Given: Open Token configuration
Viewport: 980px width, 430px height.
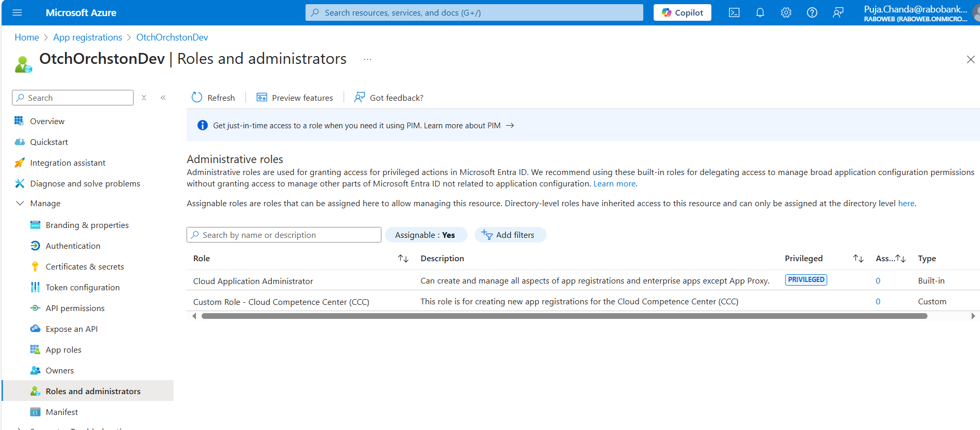Looking at the screenshot, I should click(83, 287).
